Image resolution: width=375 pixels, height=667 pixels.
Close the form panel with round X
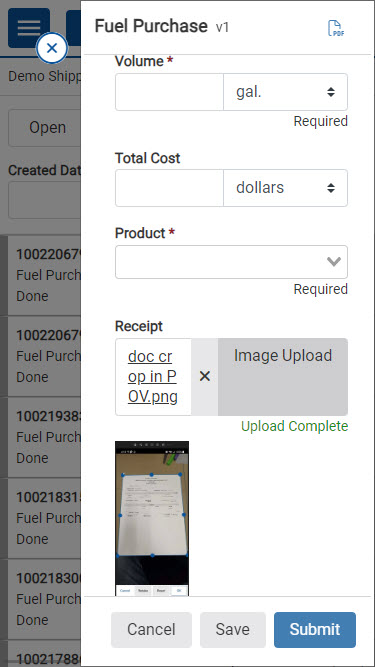point(52,48)
